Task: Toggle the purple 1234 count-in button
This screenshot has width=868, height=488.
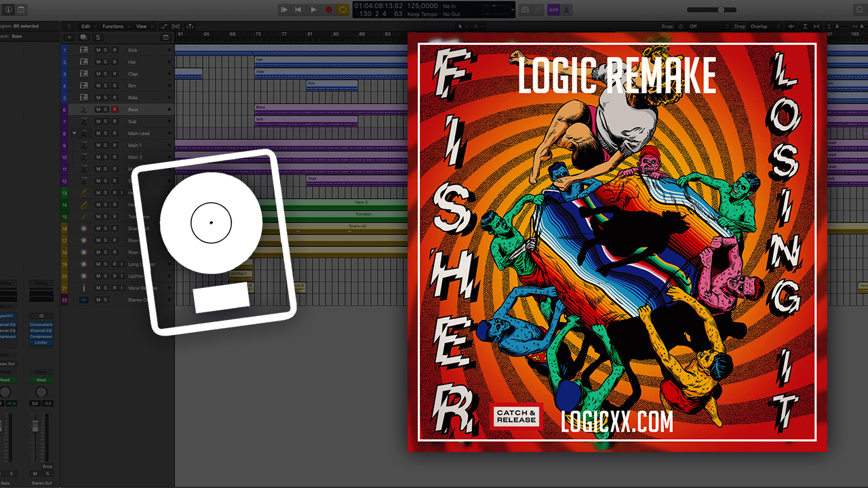Action: (553, 9)
